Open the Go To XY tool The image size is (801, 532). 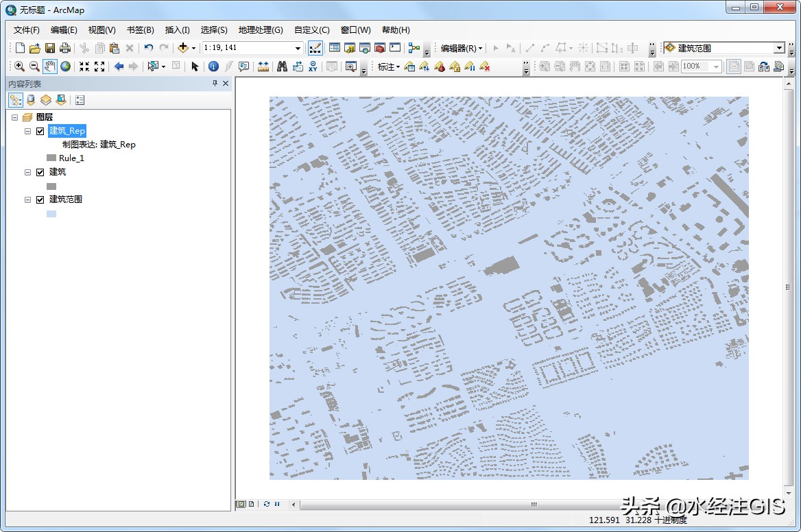pos(313,66)
